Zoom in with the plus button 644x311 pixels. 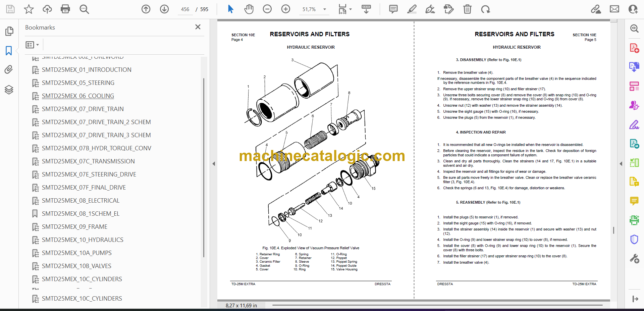point(286,9)
